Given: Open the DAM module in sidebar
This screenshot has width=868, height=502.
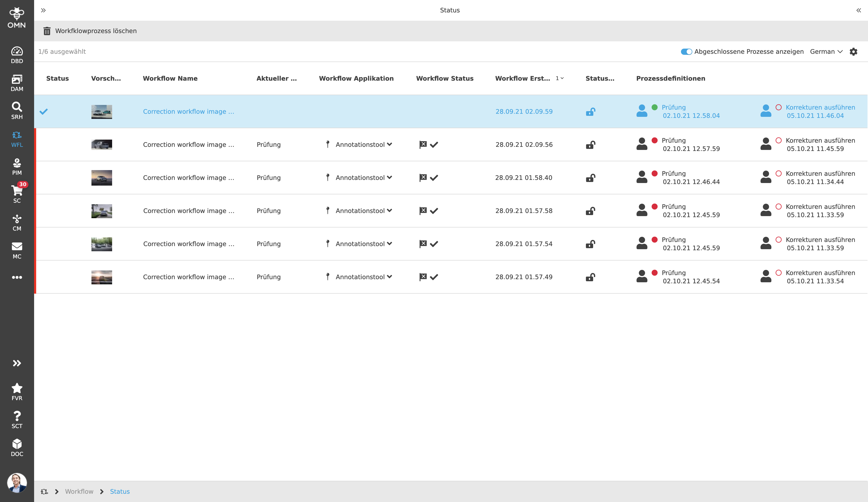Looking at the screenshot, I should [17, 83].
